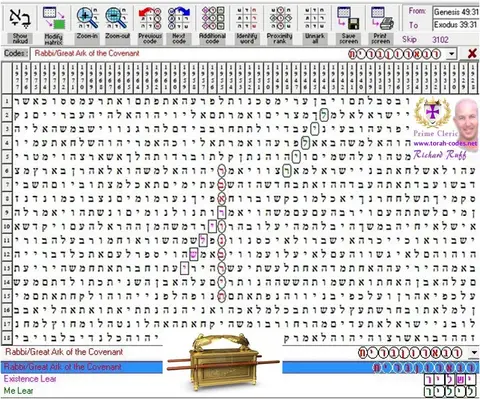Select matrix row number 15
The width and height of the screenshot is (480, 399).
pos(7,296)
